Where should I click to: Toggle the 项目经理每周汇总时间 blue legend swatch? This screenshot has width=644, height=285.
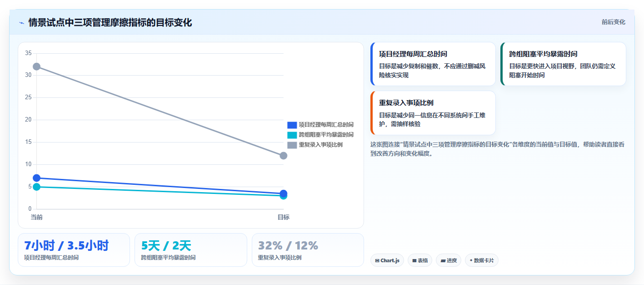pyautogui.click(x=292, y=125)
